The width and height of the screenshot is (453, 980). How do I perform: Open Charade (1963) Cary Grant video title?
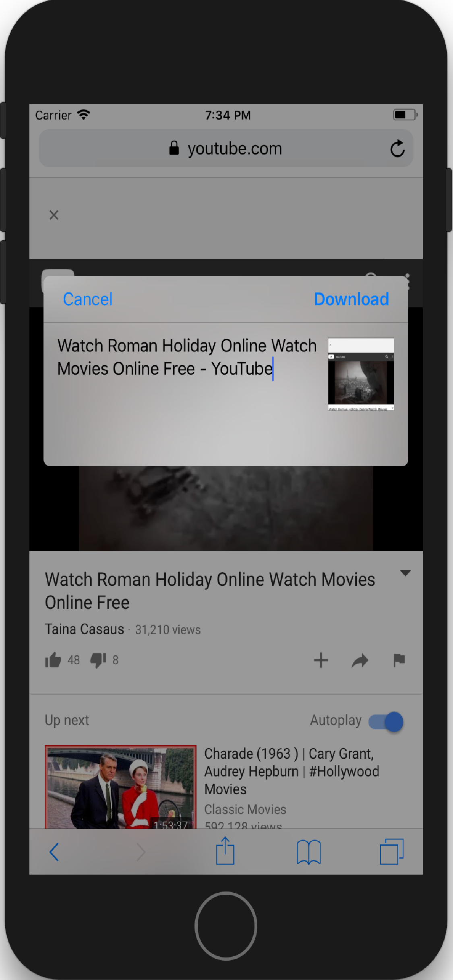click(x=292, y=771)
